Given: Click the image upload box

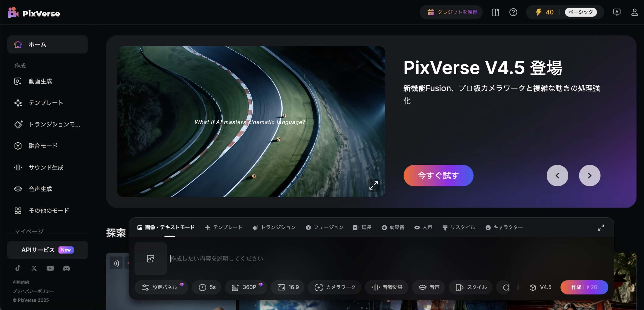Looking at the screenshot, I should pos(150,259).
